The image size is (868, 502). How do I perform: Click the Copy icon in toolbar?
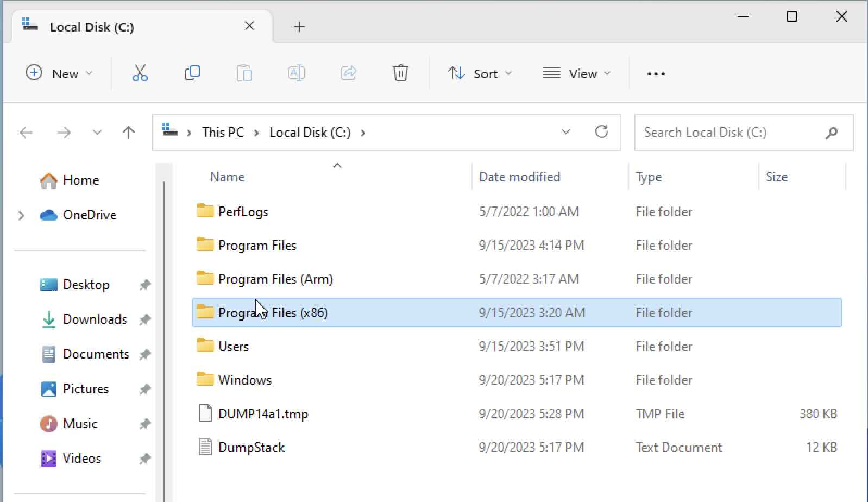tap(192, 73)
